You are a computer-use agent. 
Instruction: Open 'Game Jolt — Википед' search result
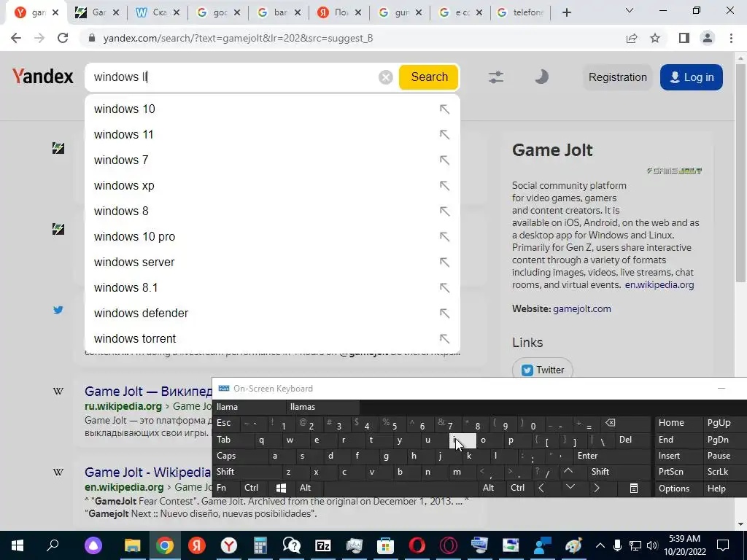pos(148,392)
